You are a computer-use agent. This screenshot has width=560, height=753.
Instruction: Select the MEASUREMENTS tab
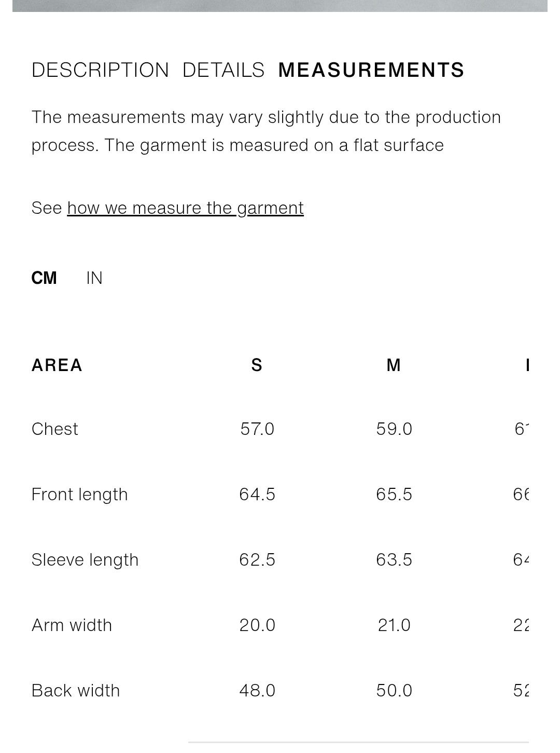tap(371, 70)
